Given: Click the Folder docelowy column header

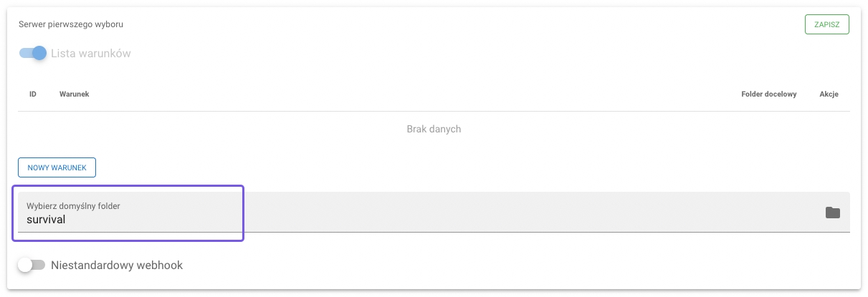Looking at the screenshot, I should coord(768,94).
